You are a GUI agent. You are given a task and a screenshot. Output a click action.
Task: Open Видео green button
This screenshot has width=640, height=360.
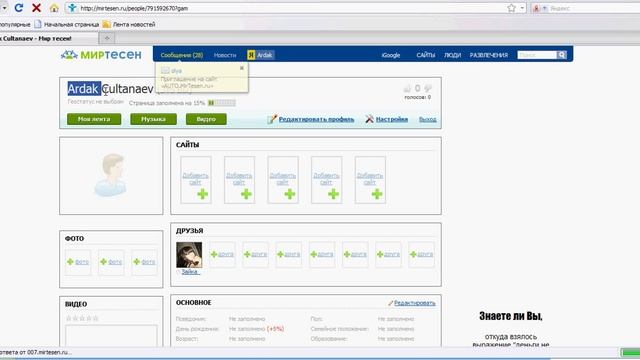coord(206,119)
